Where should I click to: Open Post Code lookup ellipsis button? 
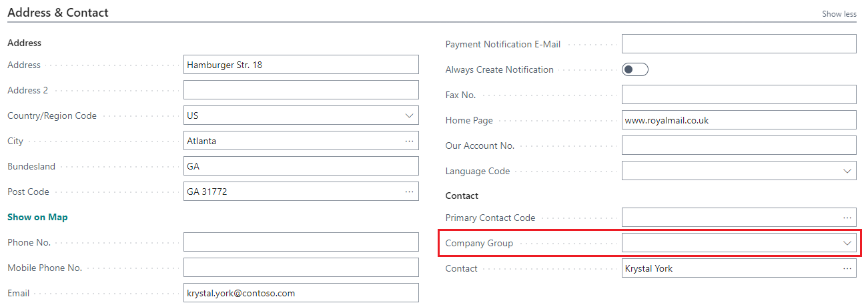click(409, 192)
